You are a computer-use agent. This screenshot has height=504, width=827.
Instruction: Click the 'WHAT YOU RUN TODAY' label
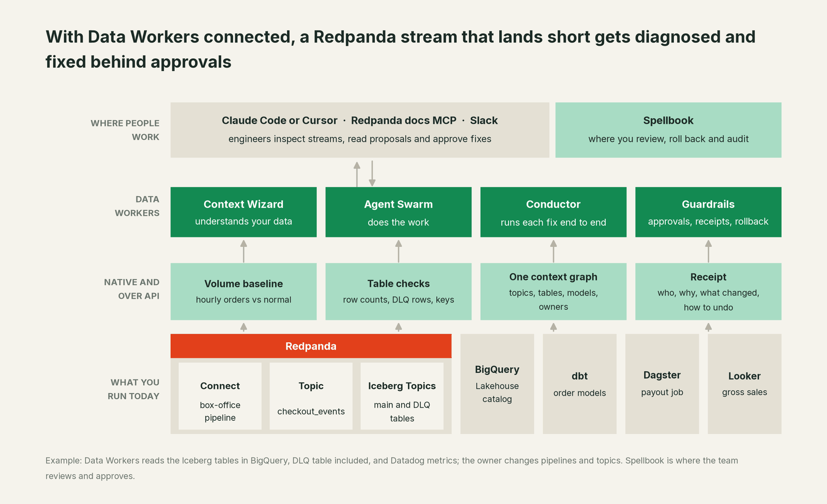coord(134,389)
